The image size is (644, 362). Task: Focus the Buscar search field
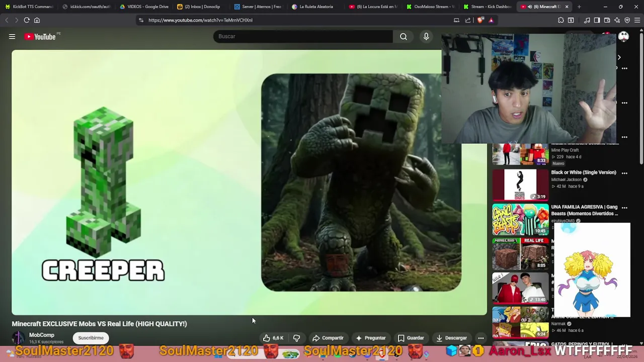pos(303,36)
